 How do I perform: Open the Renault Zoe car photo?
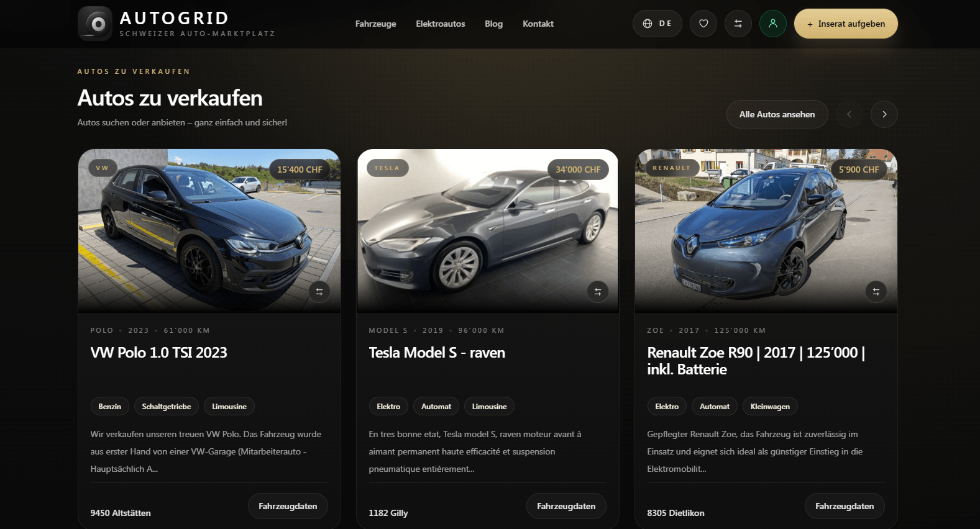(x=766, y=231)
